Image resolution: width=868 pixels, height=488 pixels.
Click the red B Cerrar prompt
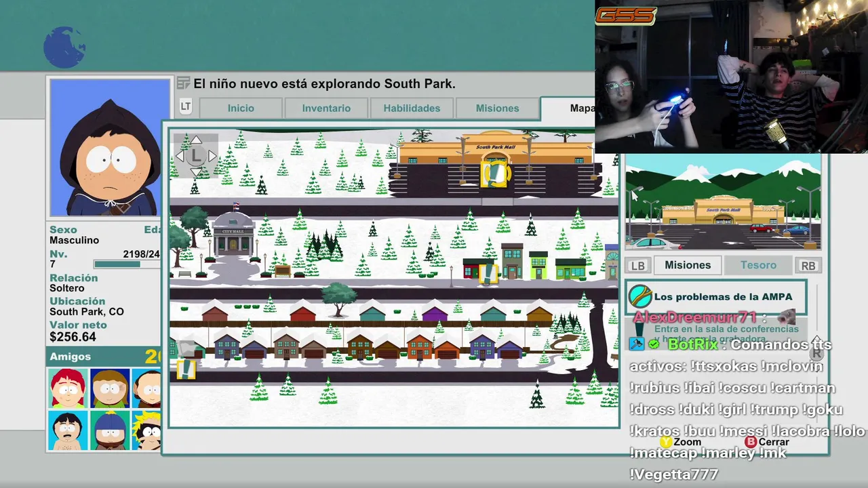point(767,442)
